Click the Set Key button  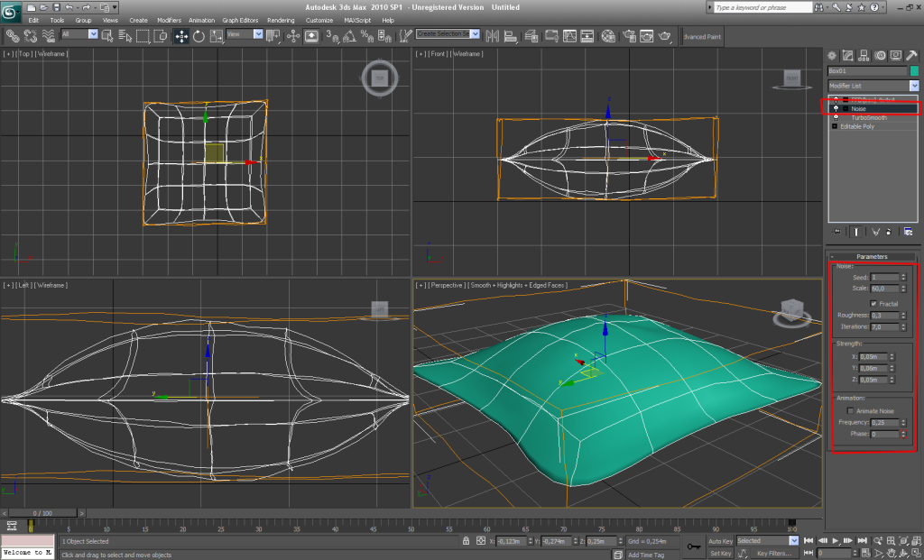coord(720,553)
